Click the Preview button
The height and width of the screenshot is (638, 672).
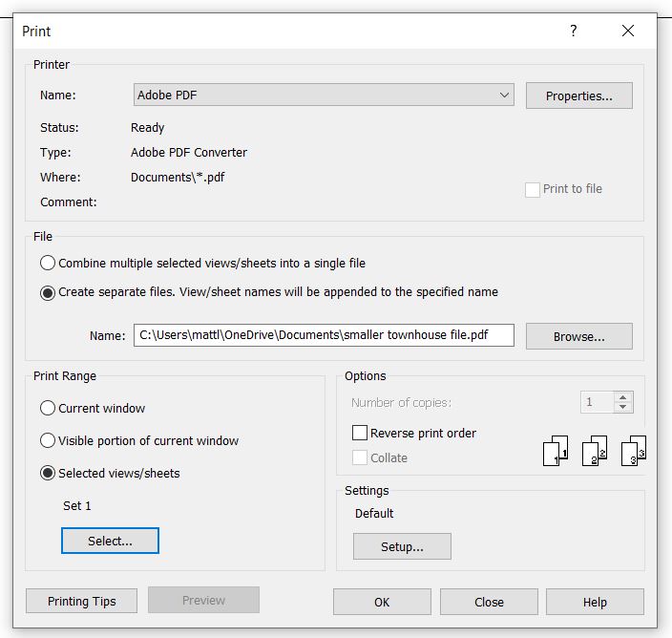click(x=203, y=600)
